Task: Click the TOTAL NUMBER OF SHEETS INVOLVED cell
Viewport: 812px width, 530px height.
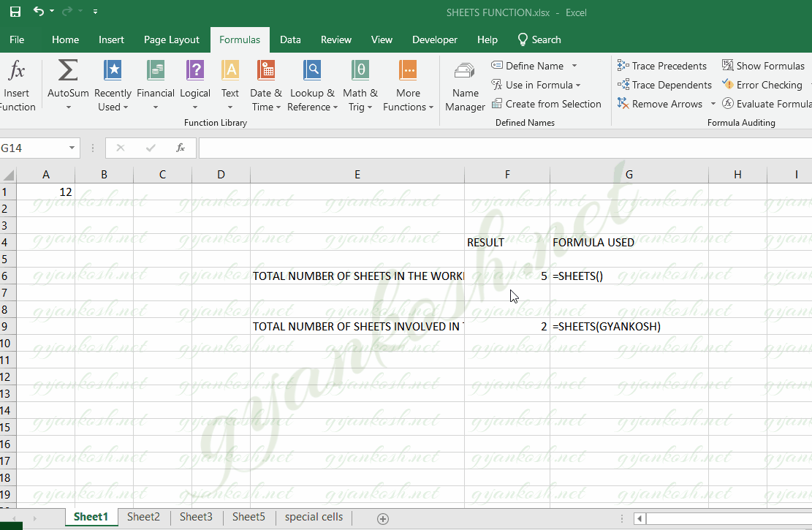Action: coord(357,326)
